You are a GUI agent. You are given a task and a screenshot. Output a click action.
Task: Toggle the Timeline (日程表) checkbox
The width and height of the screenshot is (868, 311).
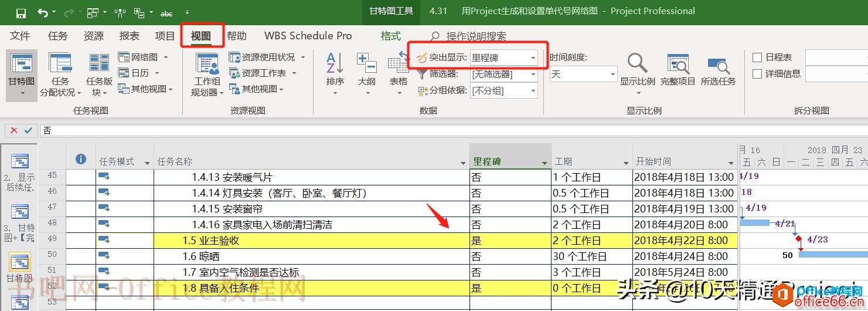click(757, 57)
